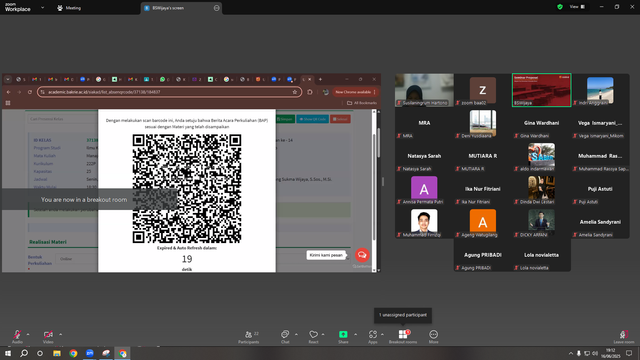Click Gina Wardhani's name tile

click(x=541, y=123)
